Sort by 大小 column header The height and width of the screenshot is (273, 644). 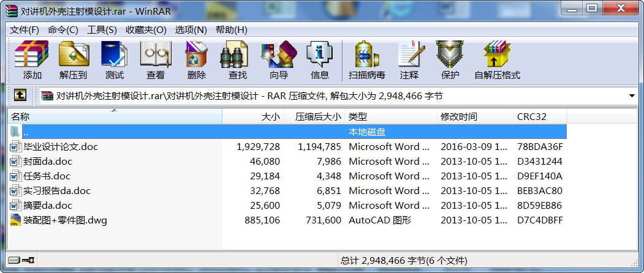[x=253, y=116]
